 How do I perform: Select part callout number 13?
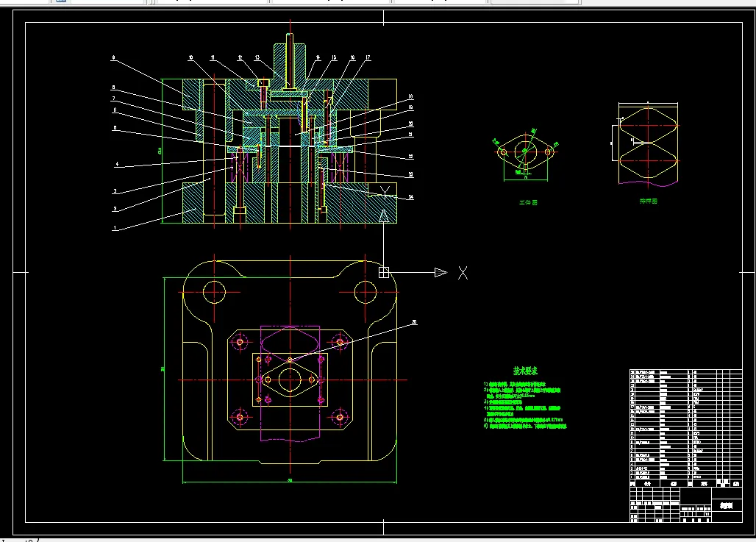(x=257, y=57)
